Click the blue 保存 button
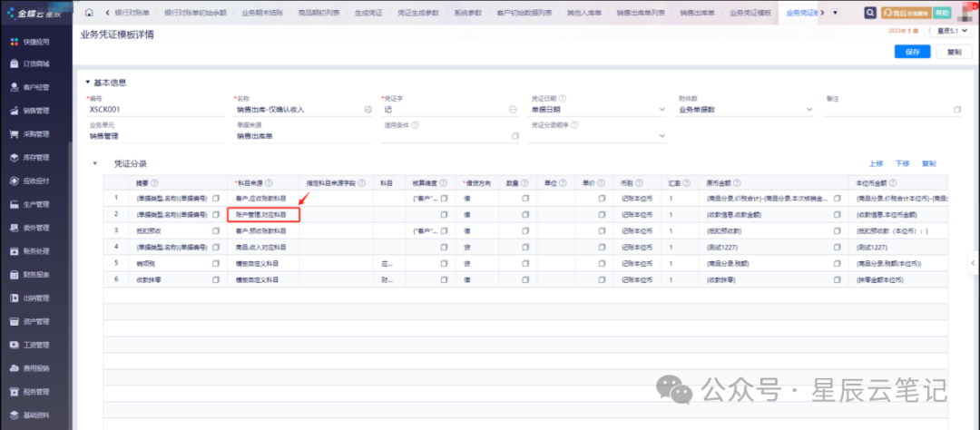This screenshot has height=430, width=980. point(913,53)
